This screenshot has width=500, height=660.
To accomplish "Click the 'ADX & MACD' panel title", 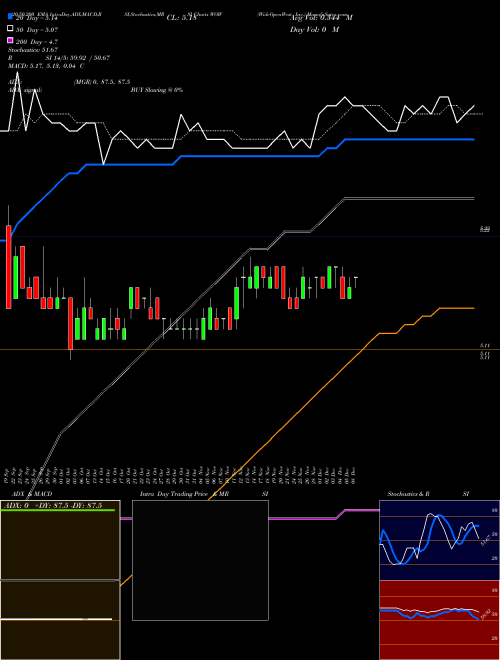I will click(x=32, y=494).
